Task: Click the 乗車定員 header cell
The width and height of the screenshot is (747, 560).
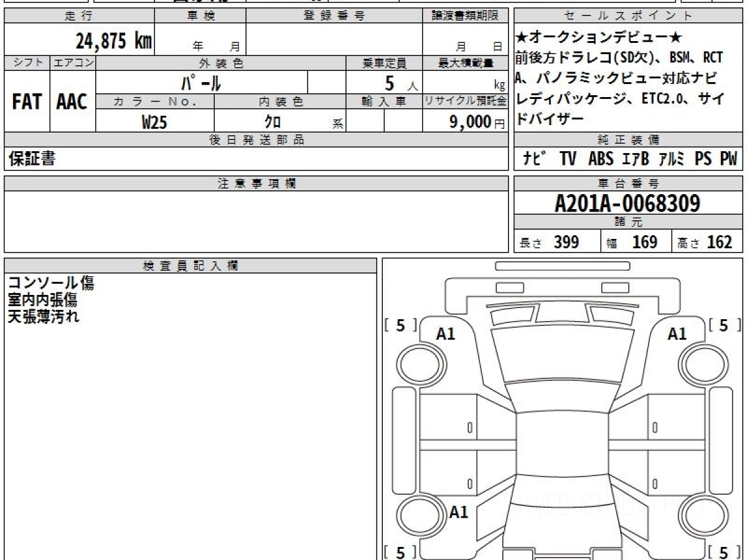Action: tap(384, 63)
